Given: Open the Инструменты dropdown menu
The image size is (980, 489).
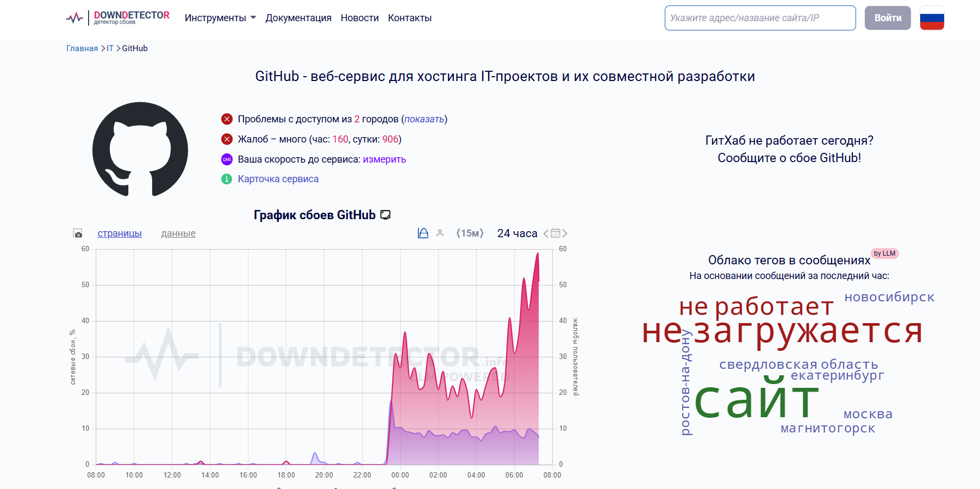Looking at the screenshot, I should tap(220, 18).
